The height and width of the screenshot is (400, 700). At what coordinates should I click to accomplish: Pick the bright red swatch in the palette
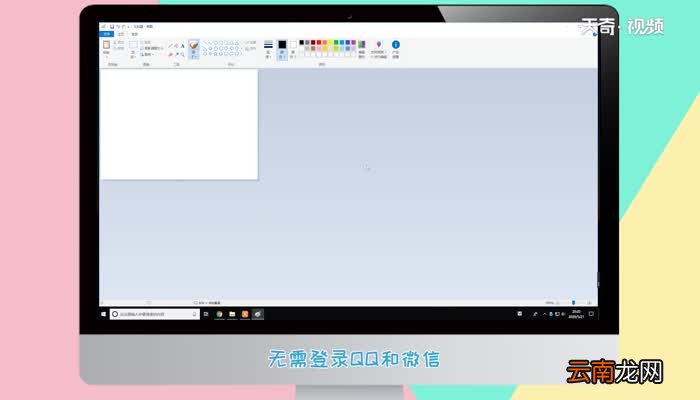319,42
